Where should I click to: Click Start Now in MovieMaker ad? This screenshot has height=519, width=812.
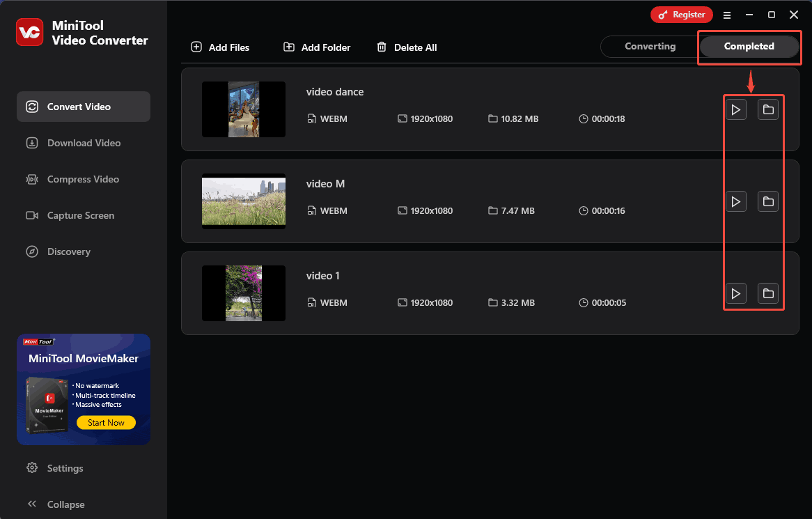click(106, 423)
